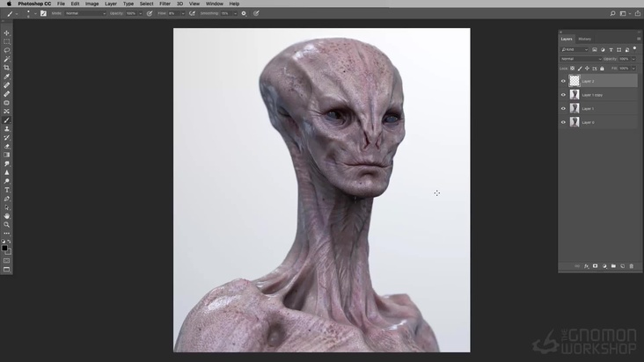Image resolution: width=644 pixels, height=362 pixels.
Task: Open the Window menu
Action: pyautogui.click(x=215, y=4)
